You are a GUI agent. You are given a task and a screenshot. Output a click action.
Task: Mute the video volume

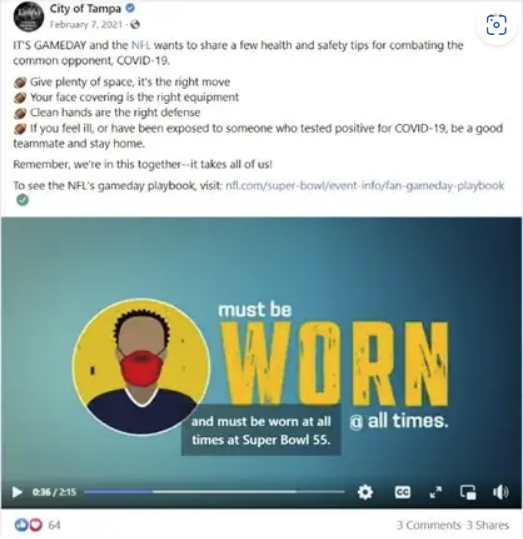(500, 492)
